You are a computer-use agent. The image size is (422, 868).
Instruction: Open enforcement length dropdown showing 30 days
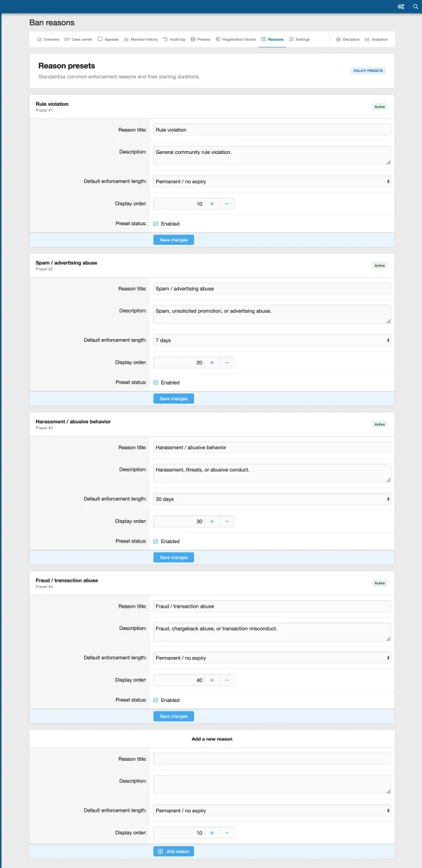pos(272,498)
